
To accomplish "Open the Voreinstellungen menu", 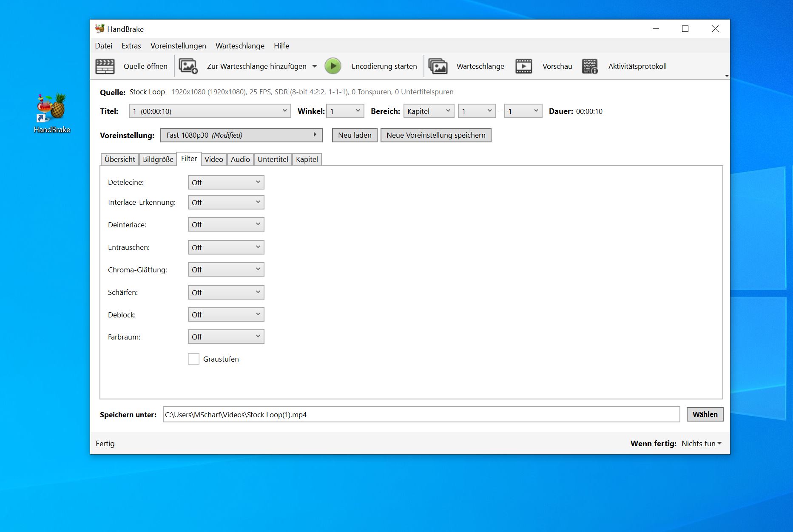I will 178,46.
